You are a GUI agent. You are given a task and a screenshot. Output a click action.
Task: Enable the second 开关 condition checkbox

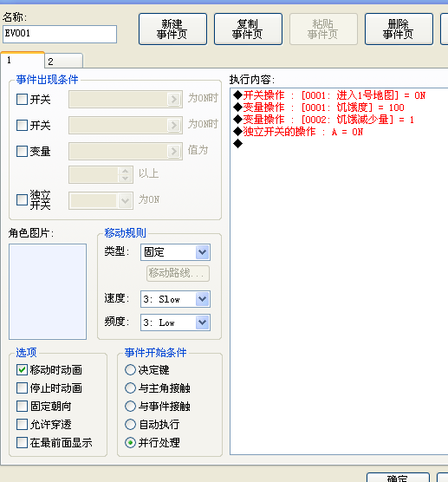[x=22, y=125]
